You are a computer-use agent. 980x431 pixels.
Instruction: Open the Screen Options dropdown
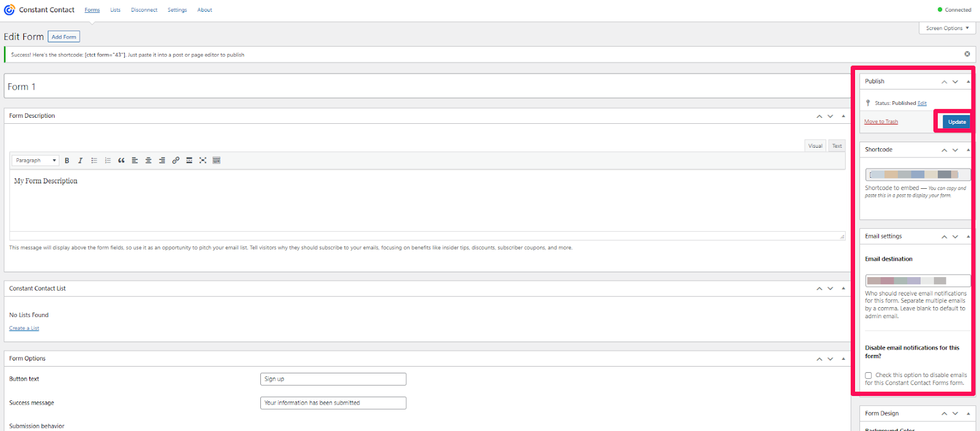(x=947, y=28)
